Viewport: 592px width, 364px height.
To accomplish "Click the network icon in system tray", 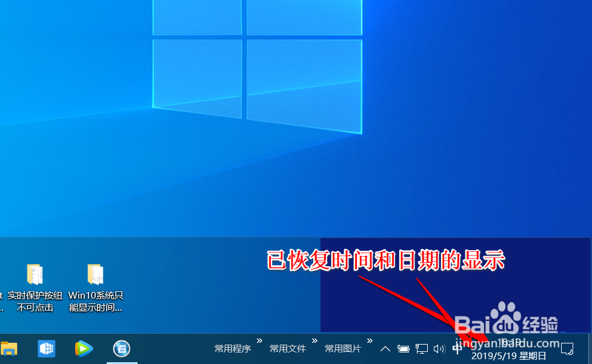I will pyautogui.click(x=422, y=349).
